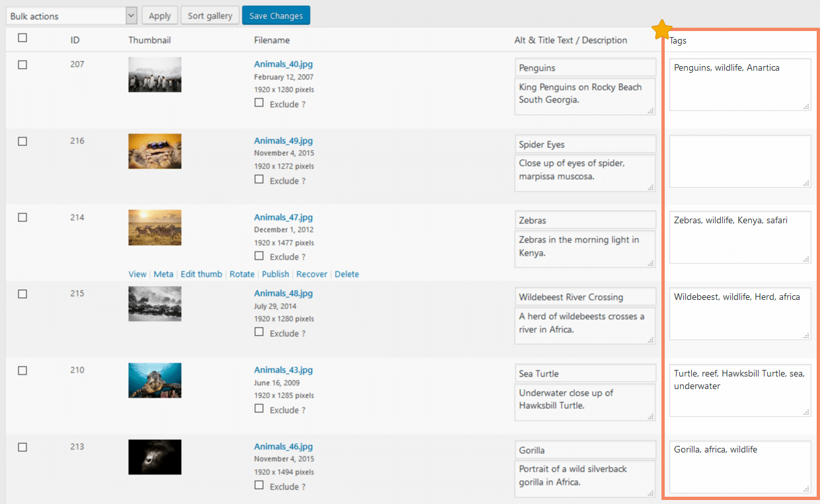Open the Animals_43.jpg file link
The height and width of the screenshot is (504, 820).
click(283, 370)
